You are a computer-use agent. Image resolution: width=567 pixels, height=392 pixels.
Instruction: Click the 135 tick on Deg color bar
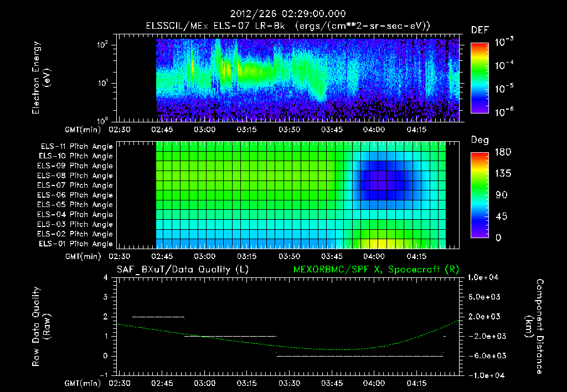point(503,173)
